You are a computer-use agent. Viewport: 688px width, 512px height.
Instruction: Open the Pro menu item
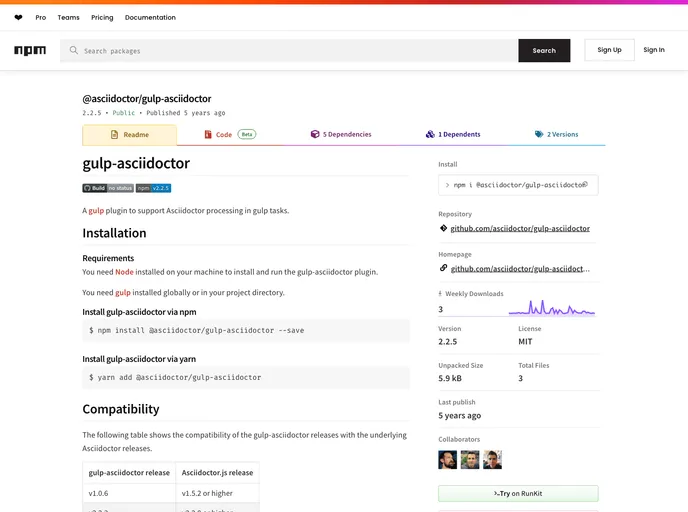tap(41, 18)
